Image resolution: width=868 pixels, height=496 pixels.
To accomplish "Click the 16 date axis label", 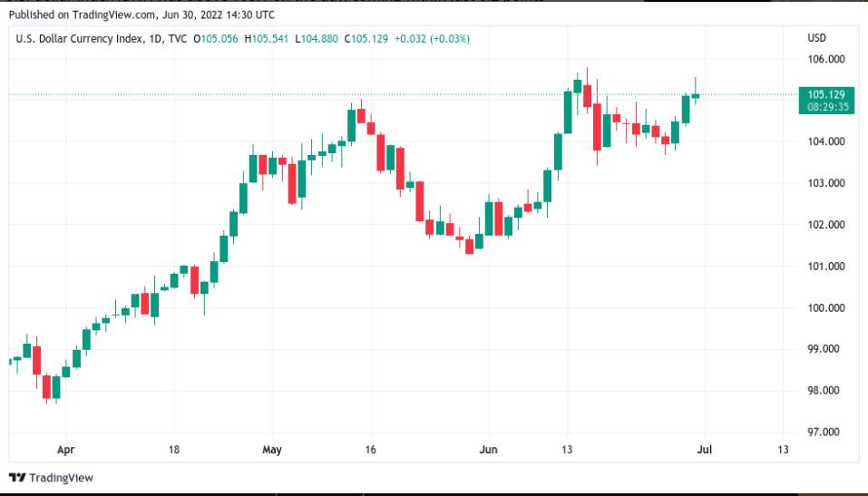I will point(370,450).
